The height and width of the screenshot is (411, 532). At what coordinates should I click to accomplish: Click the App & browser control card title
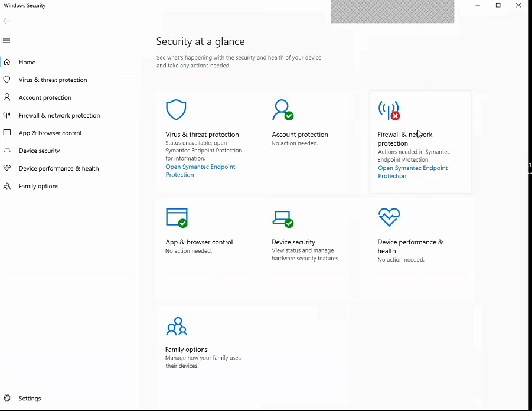point(199,242)
